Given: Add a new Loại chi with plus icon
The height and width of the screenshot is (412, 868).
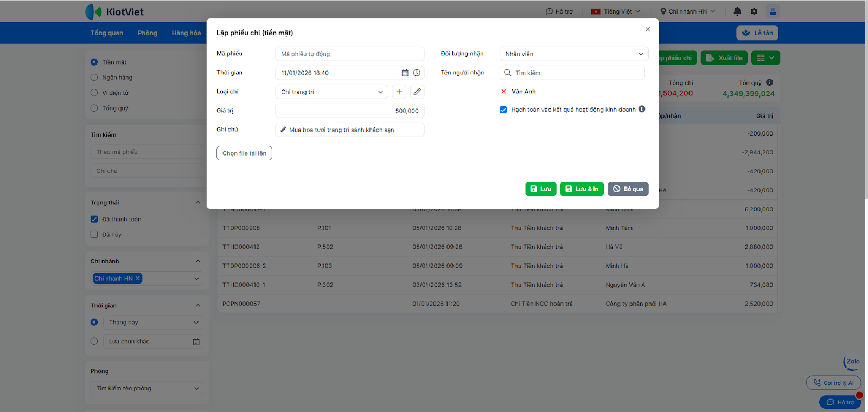Looking at the screenshot, I should pos(399,92).
